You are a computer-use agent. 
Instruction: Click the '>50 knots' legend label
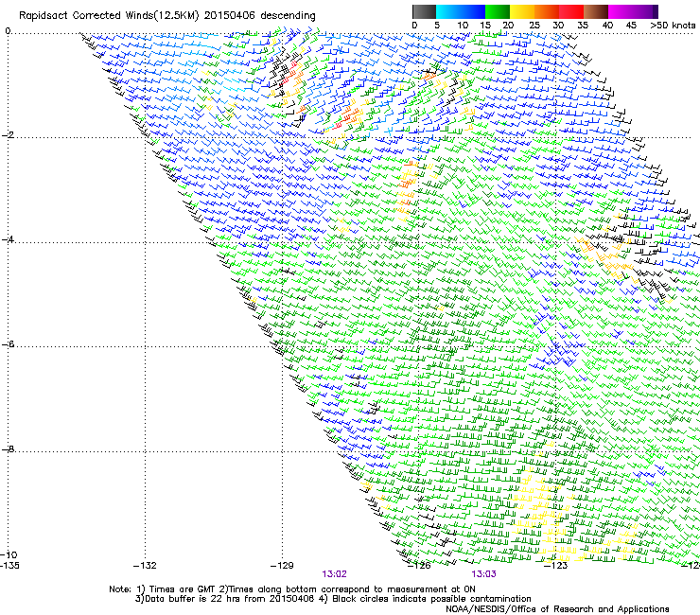(x=673, y=26)
